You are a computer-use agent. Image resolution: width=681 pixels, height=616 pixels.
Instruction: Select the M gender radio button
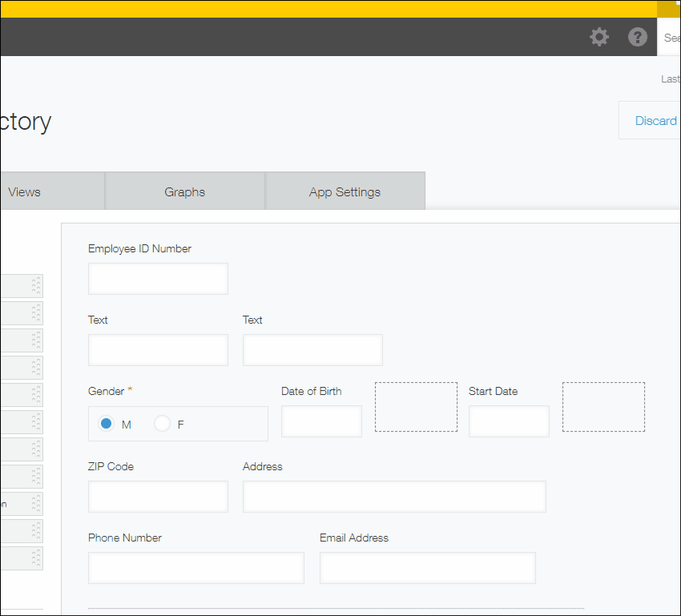click(105, 424)
